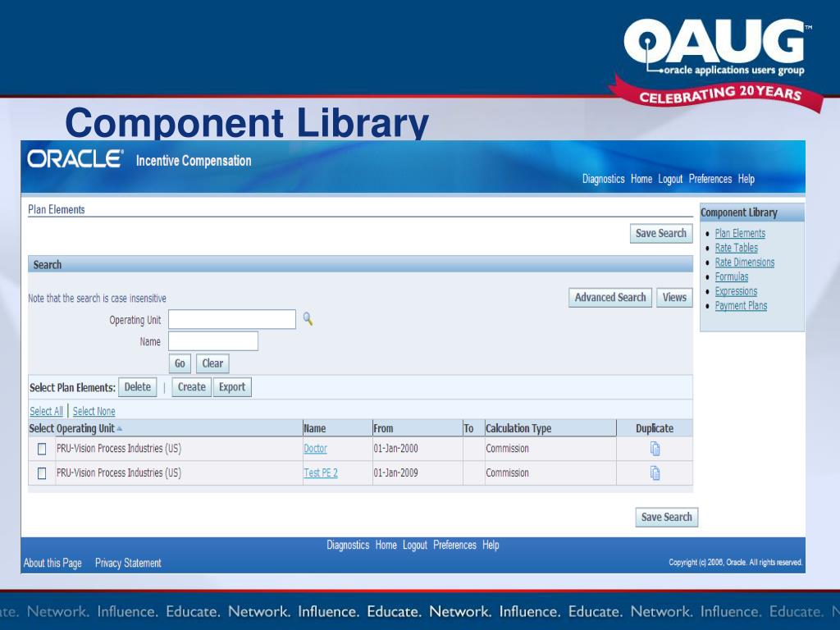Click the 01-Jan-2009 date cell

click(395, 473)
